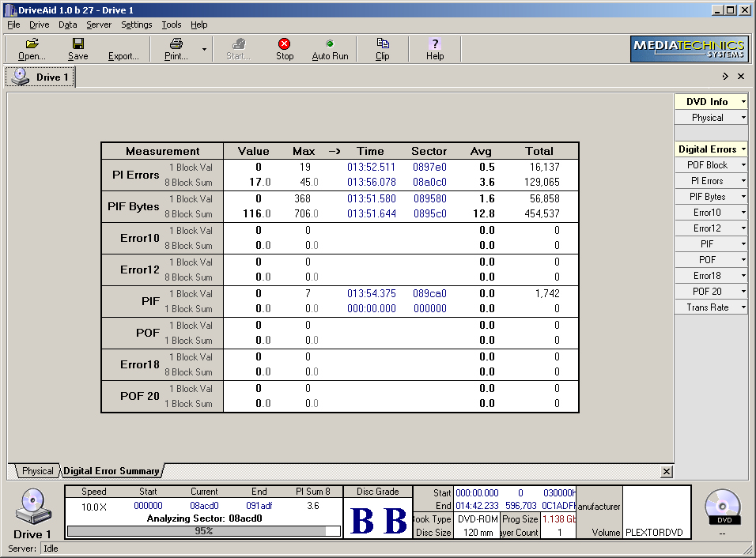
Task: Open the Trans Rate dropdown in sidebar
Action: [743, 307]
